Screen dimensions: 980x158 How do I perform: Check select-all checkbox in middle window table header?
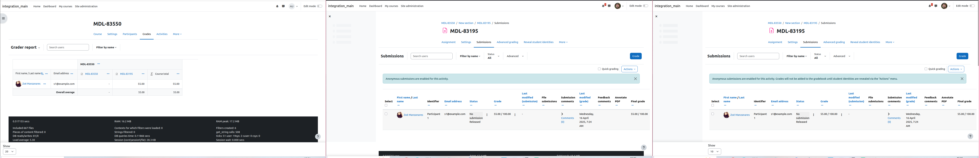[386, 105]
